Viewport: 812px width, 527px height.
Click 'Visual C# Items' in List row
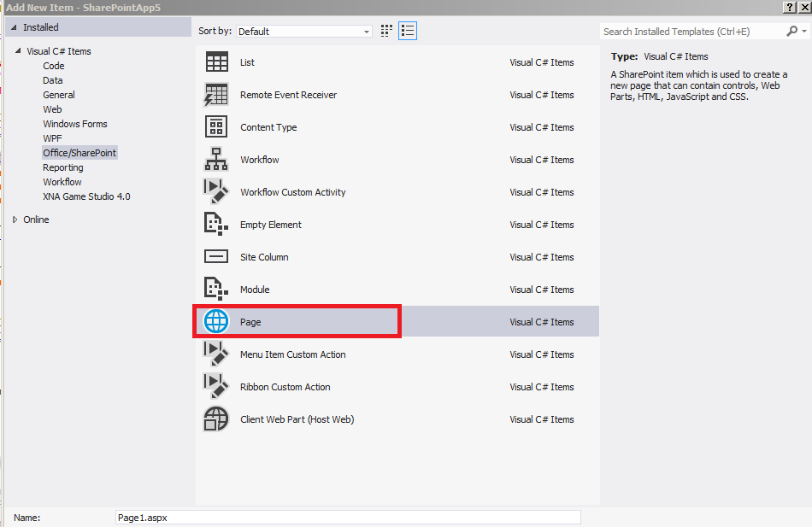pyautogui.click(x=542, y=62)
